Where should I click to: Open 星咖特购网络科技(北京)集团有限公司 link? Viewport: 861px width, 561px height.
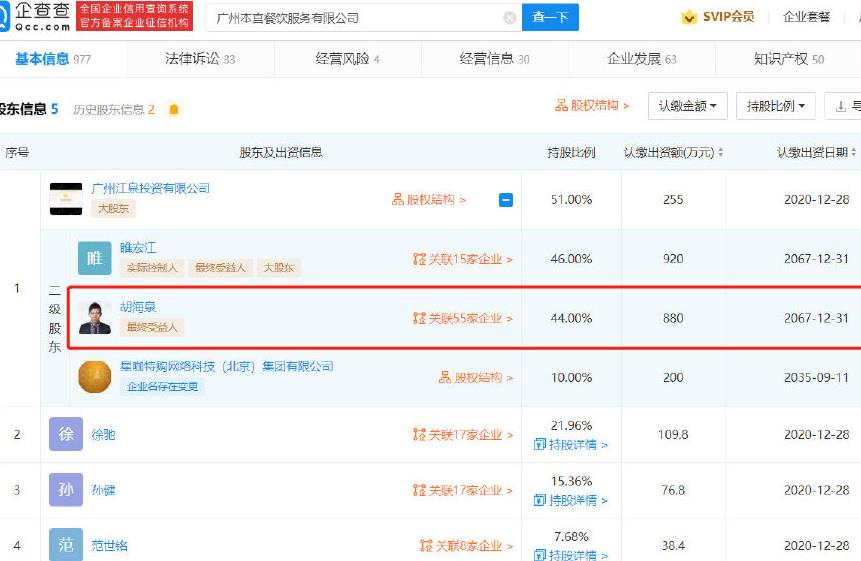tap(227, 367)
